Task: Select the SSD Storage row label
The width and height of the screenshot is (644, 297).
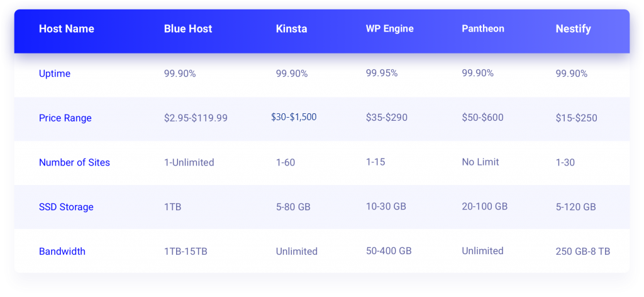Action: coord(65,207)
